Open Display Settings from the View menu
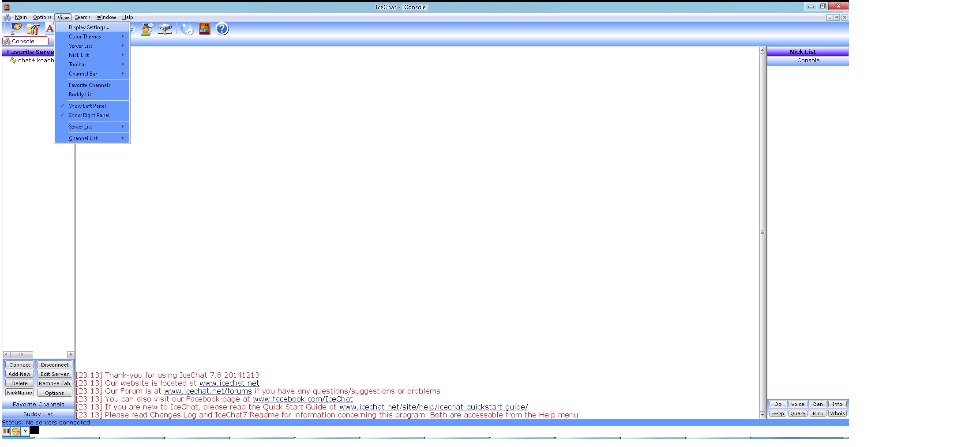980x447 pixels. point(92,27)
